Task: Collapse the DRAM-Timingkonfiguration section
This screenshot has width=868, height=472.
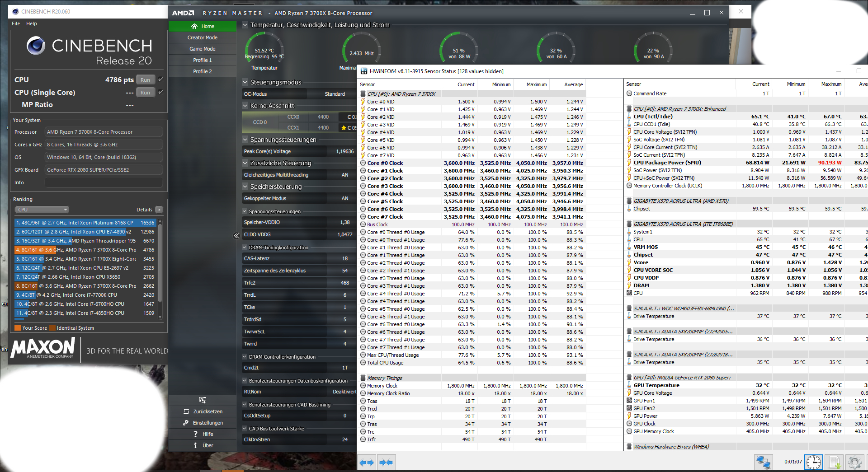Action: 245,248
